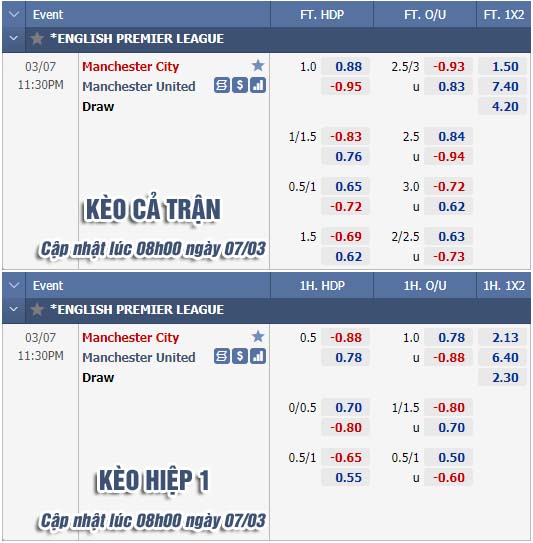Click the live stream icon in first-half match row

coord(222,357)
